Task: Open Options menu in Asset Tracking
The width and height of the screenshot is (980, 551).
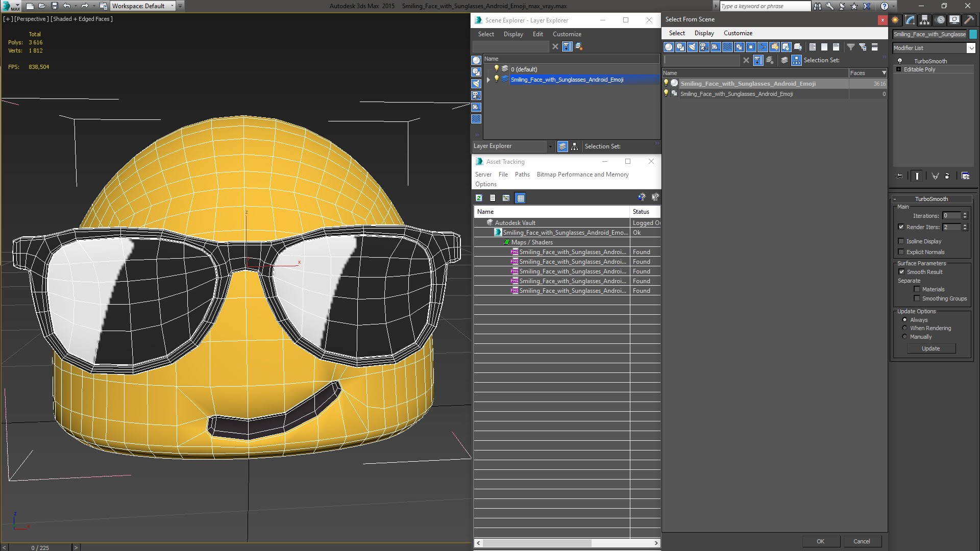Action: (485, 184)
